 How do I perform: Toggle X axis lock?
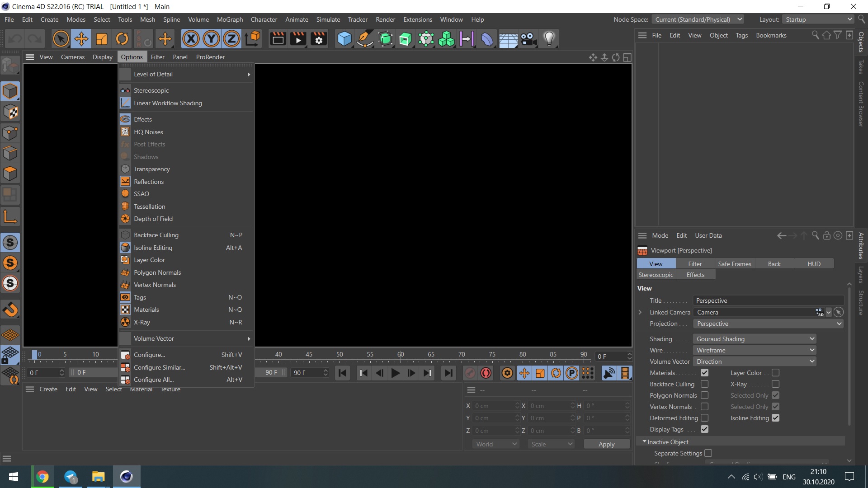click(191, 39)
